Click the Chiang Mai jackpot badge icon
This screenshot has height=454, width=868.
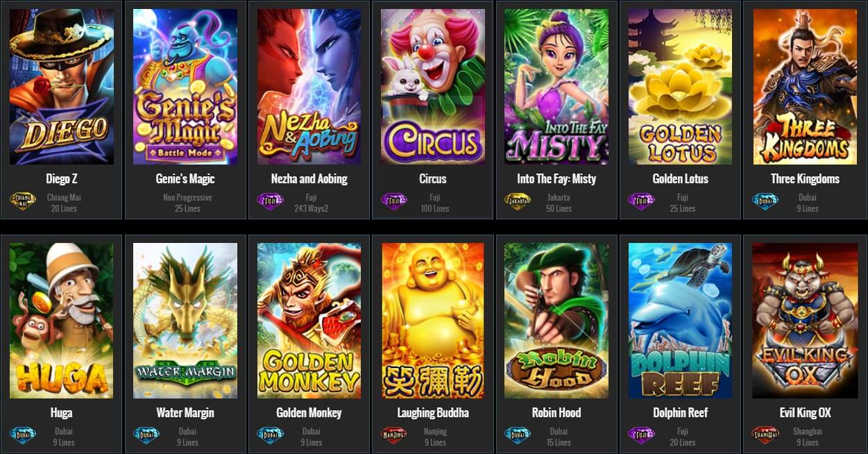point(23,202)
